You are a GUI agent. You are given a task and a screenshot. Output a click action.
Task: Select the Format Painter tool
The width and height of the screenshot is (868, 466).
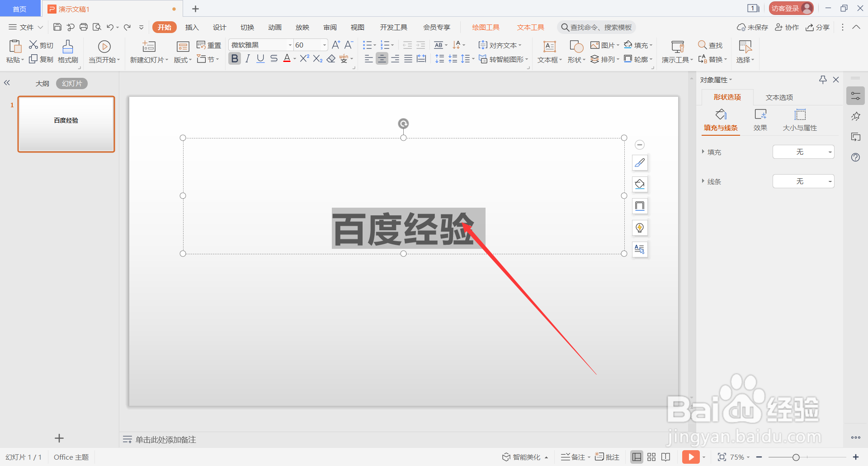pyautogui.click(x=67, y=51)
